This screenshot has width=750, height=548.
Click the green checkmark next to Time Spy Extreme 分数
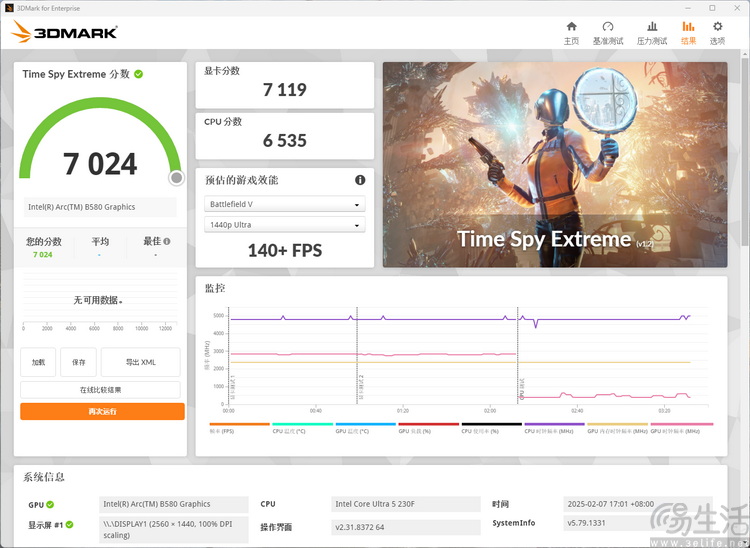point(139,74)
